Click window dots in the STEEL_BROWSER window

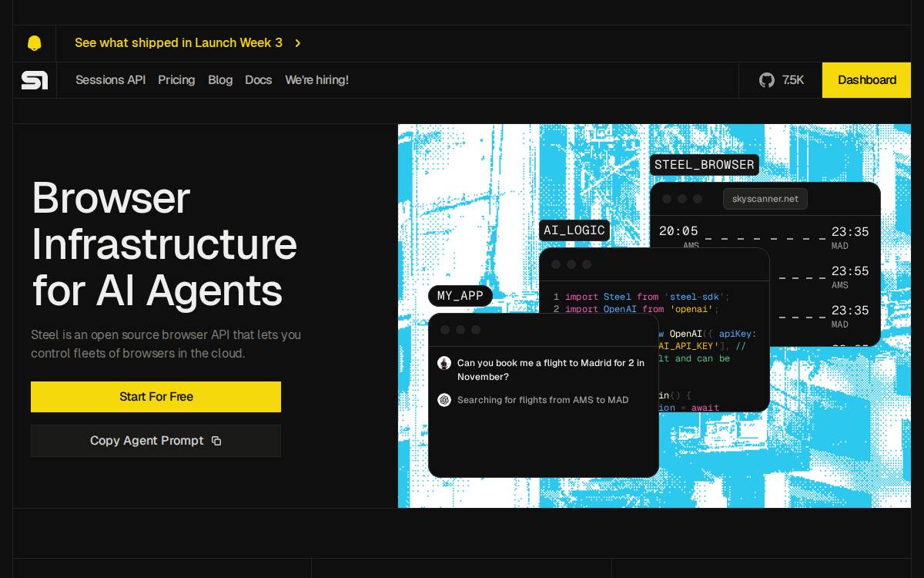682,199
